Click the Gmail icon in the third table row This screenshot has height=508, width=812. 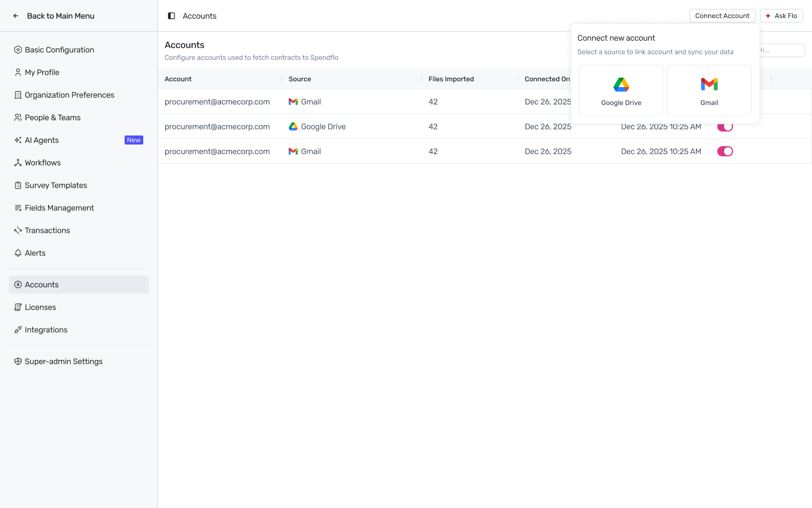293,152
